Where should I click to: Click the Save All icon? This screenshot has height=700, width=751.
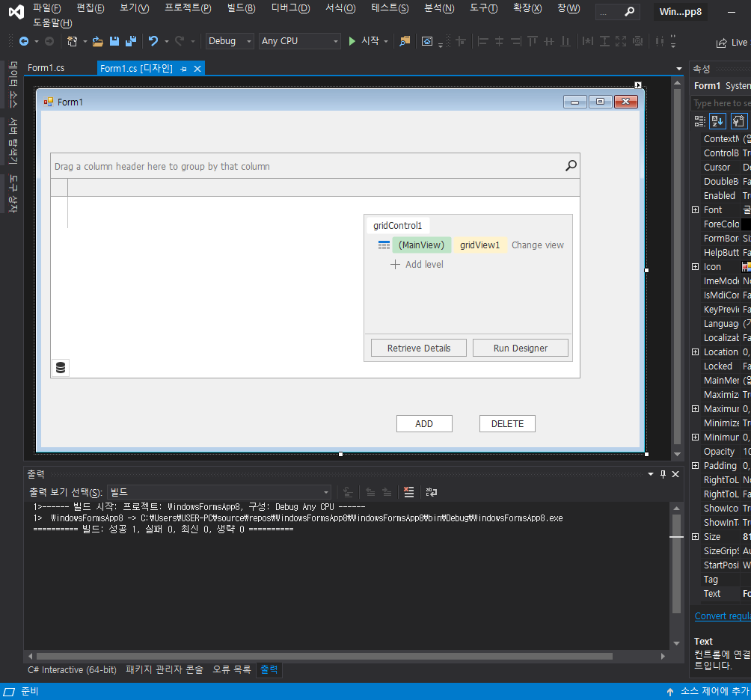131,42
